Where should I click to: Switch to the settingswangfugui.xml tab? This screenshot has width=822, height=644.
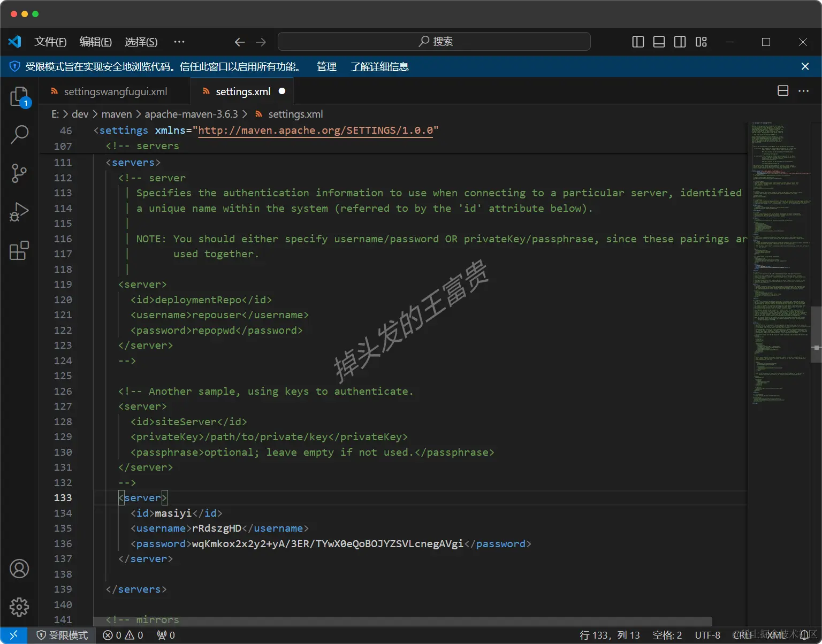pyautogui.click(x=115, y=91)
